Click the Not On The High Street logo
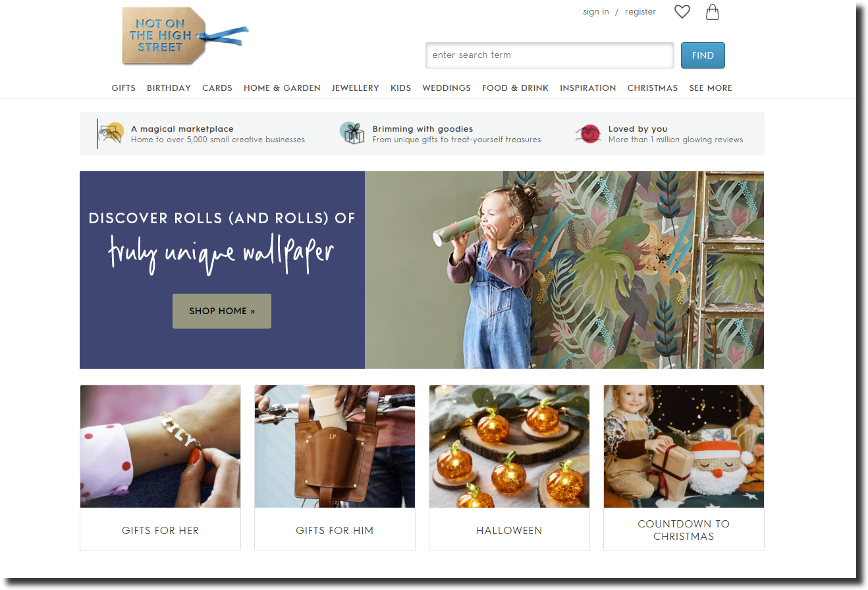The height and width of the screenshot is (590, 868). (185, 36)
